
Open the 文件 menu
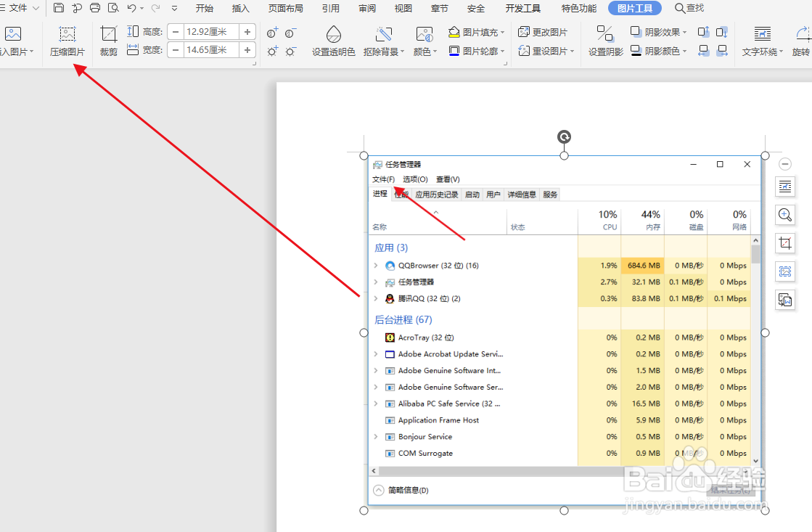(x=18, y=8)
